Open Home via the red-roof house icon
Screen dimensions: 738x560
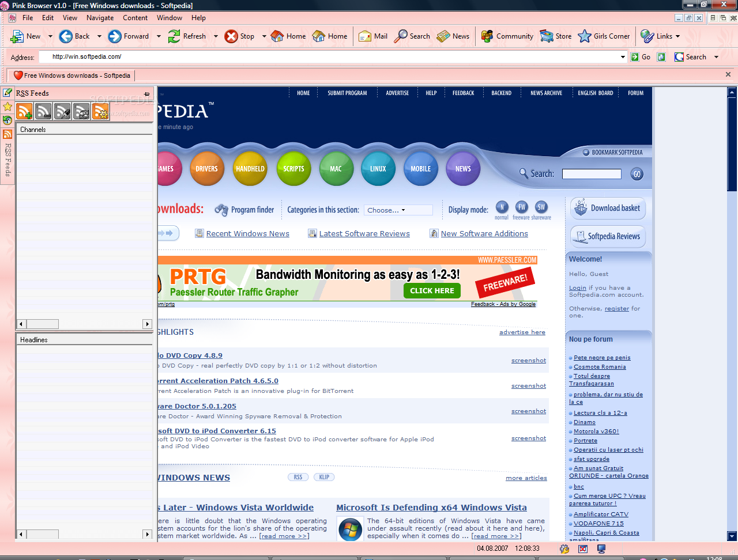click(x=277, y=36)
